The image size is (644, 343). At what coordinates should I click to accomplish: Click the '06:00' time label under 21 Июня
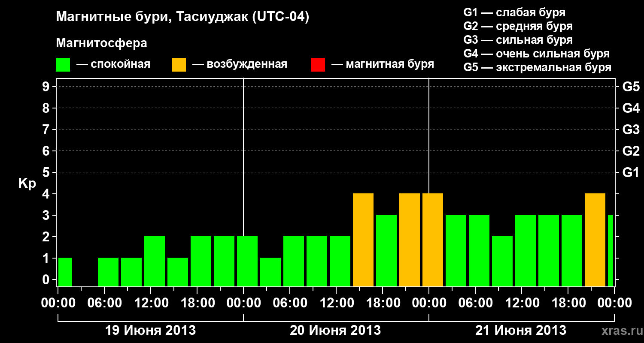(475, 303)
